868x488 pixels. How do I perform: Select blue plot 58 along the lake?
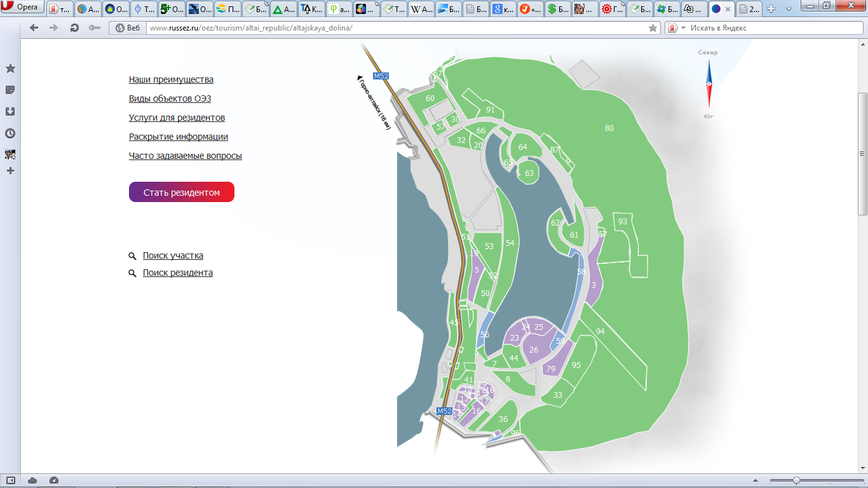tap(581, 272)
